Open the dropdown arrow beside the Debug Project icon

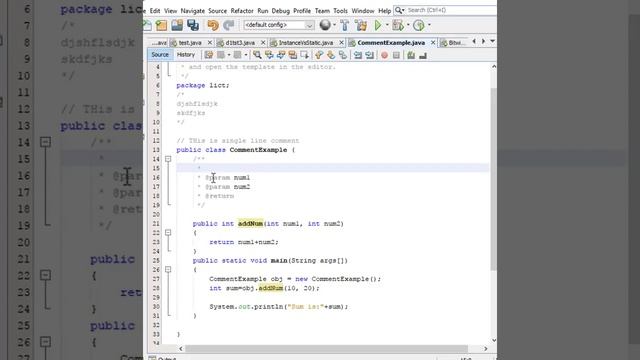408,25
